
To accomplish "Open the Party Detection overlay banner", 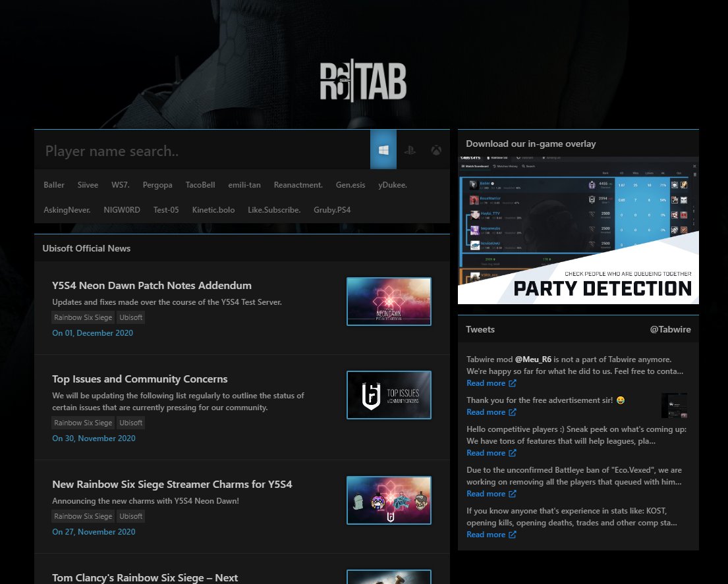I will (578, 230).
